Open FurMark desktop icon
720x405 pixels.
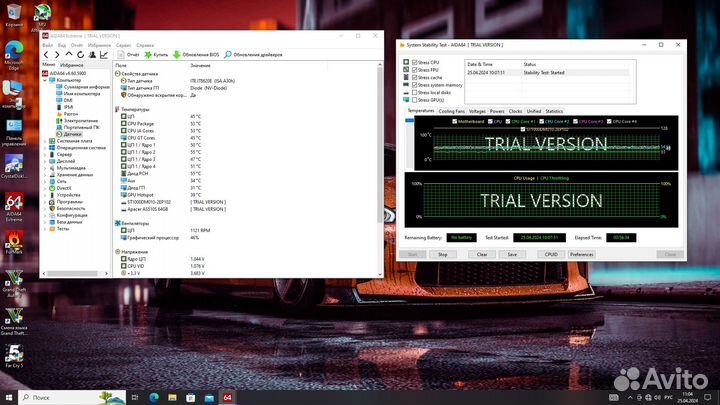click(14, 242)
